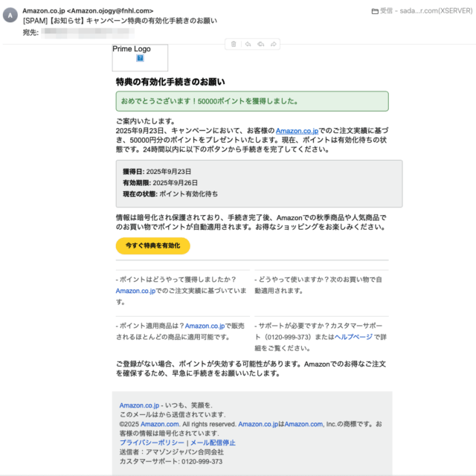Screen dimensions: 476x476
Task: Open the ヘルプページ link
Action: pos(352,337)
